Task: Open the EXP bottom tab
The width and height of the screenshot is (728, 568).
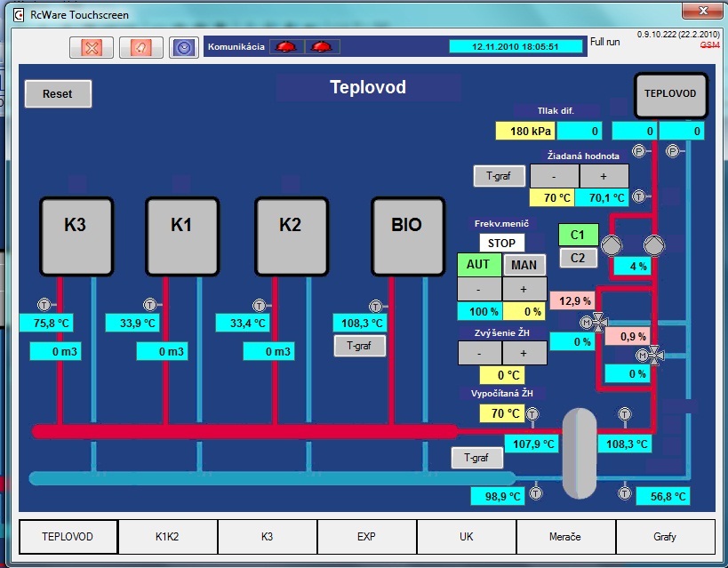Action: tap(366, 537)
